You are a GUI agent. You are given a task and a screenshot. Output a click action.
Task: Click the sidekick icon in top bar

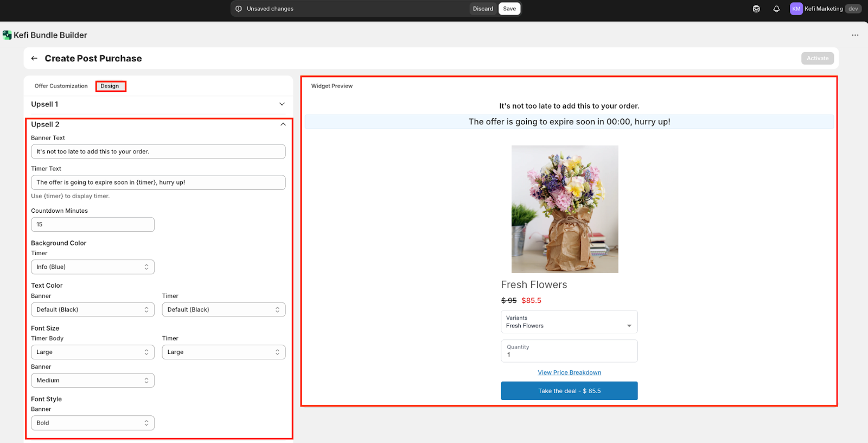point(756,9)
